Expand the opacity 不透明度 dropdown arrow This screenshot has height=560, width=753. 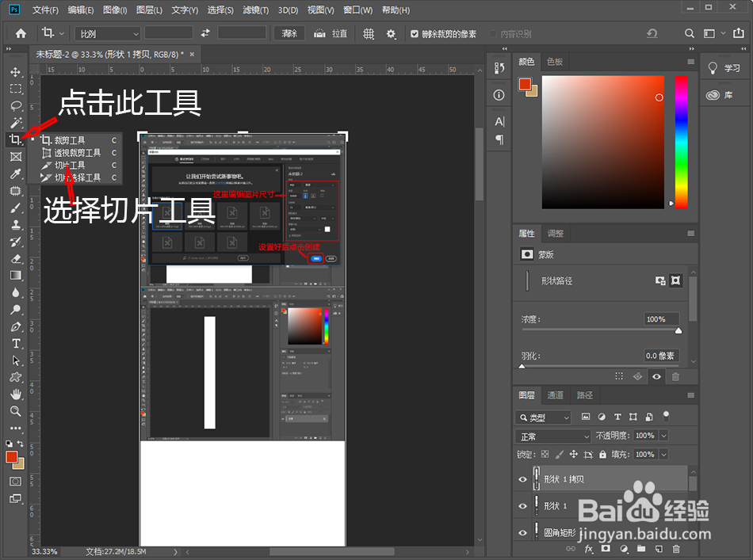click(x=663, y=436)
